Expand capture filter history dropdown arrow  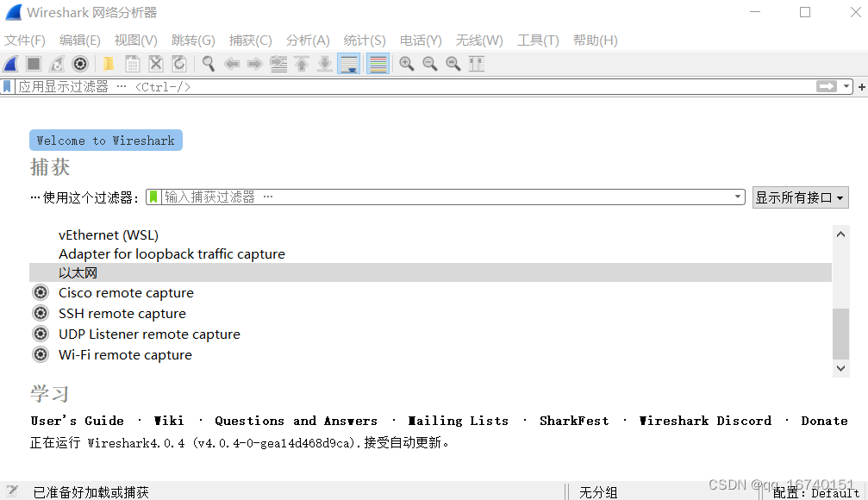tap(737, 197)
